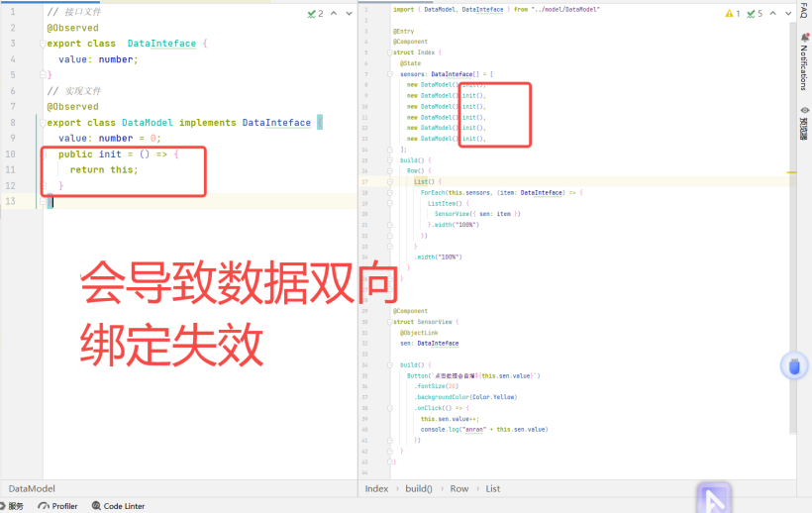Go to next highlighted problem in Index editor
Screen dimensions: 812x513
788,14
